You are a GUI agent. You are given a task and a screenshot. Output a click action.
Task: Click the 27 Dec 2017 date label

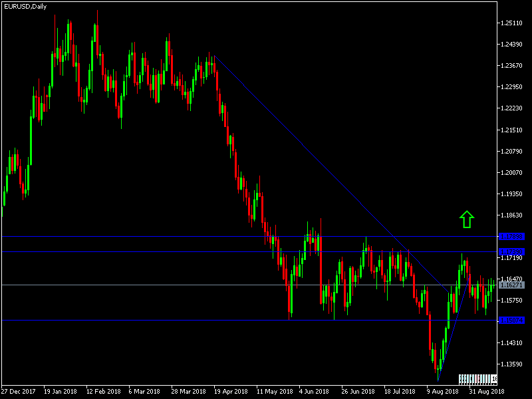(19, 392)
